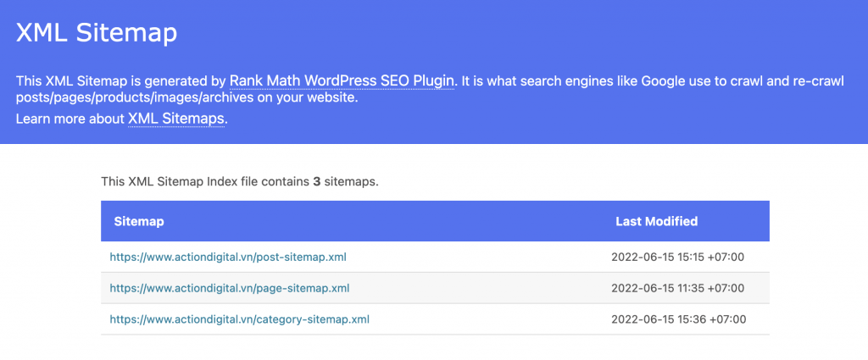Select the 11:35 last modified timestamp
This screenshot has width=868, height=360.
click(x=677, y=288)
